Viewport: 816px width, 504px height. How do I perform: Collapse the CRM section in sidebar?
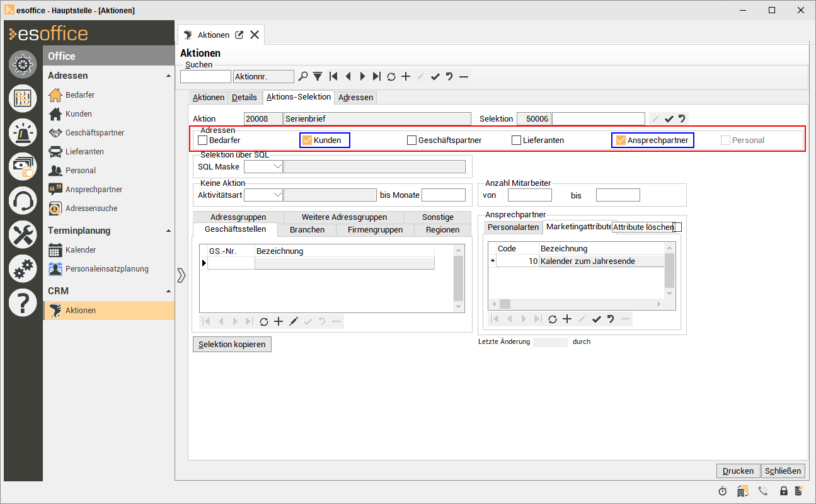point(168,291)
